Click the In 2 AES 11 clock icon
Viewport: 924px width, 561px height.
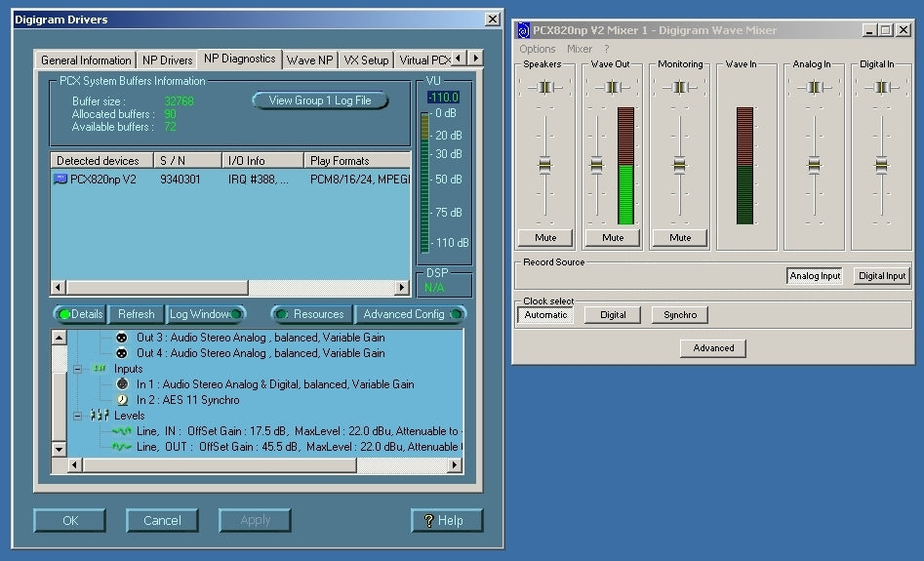point(122,400)
